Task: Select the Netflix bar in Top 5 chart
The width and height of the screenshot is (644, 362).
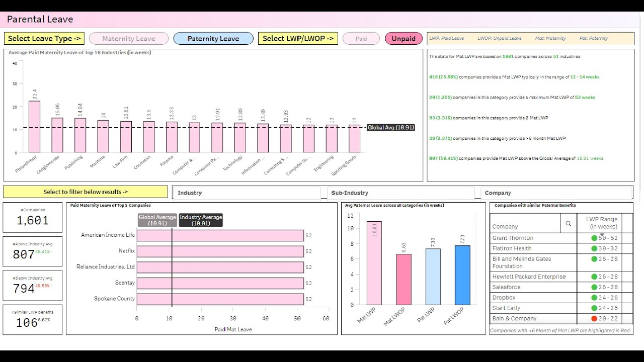Action: (220, 251)
